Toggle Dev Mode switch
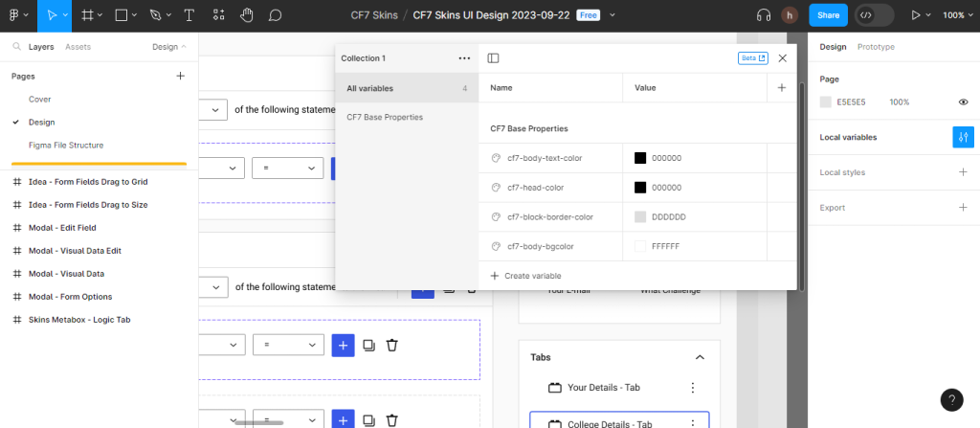 [875, 15]
